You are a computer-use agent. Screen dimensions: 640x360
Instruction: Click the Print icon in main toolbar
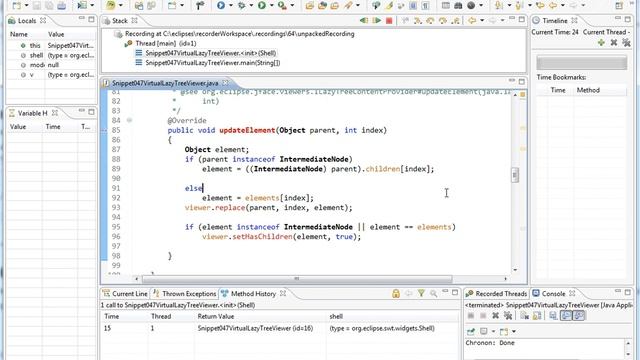click(x=62, y=5)
